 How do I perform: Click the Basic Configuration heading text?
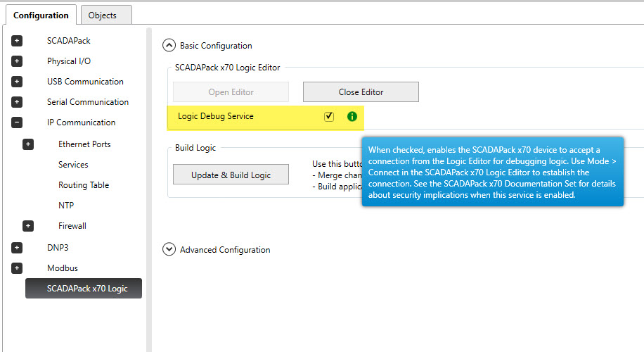pyautogui.click(x=216, y=46)
